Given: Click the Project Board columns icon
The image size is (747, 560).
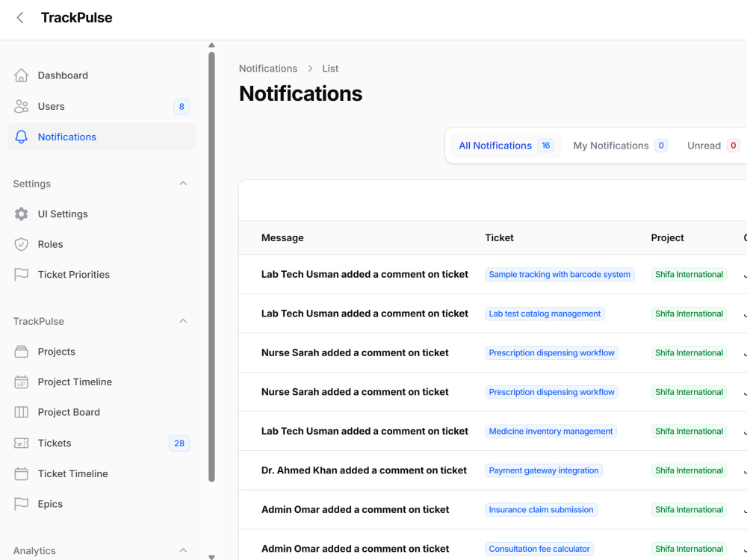Looking at the screenshot, I should [x=21, y=412].
